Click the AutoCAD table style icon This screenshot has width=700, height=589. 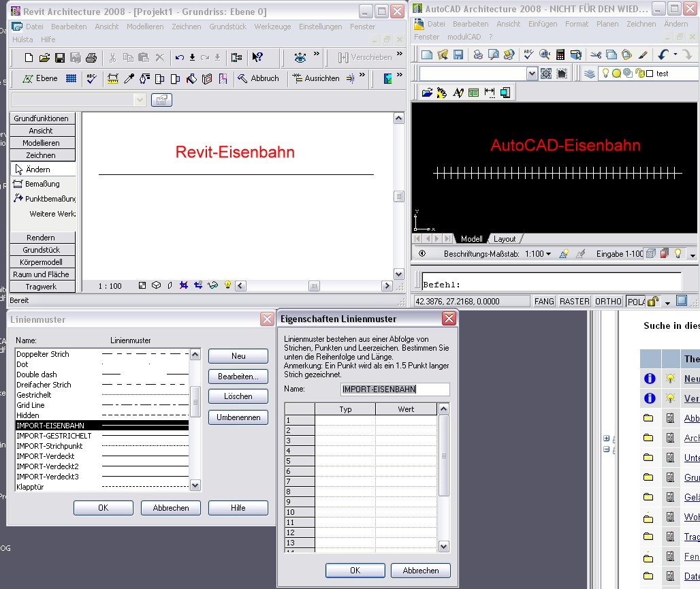(x=474, y=93)
